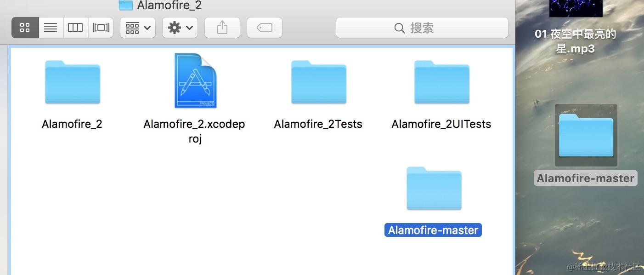Select the Alamofire-master folder in Finder

(x=434, y=189)
